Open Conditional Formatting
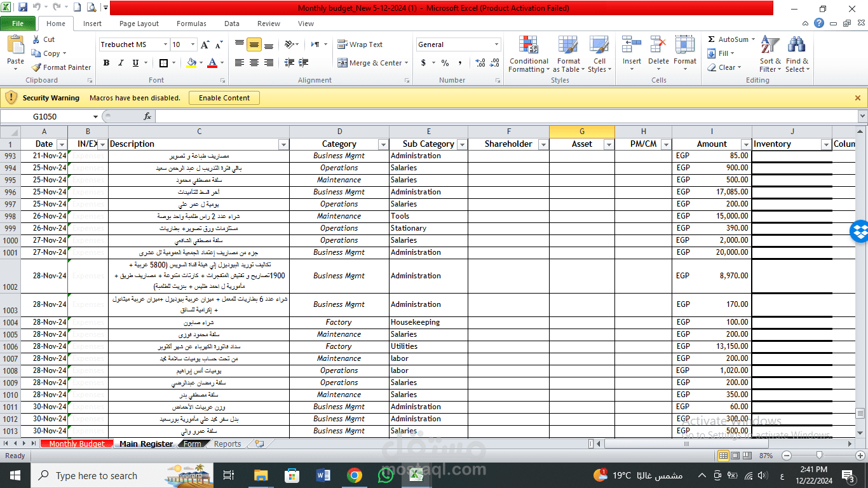 528,55
